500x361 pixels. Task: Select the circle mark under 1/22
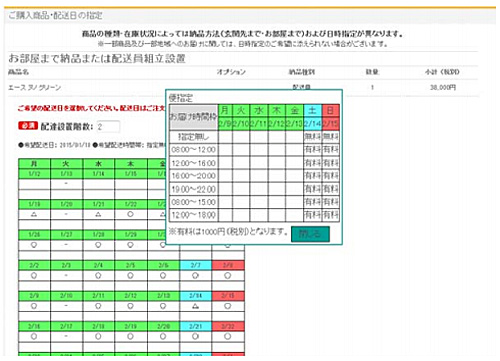[130, 214]
